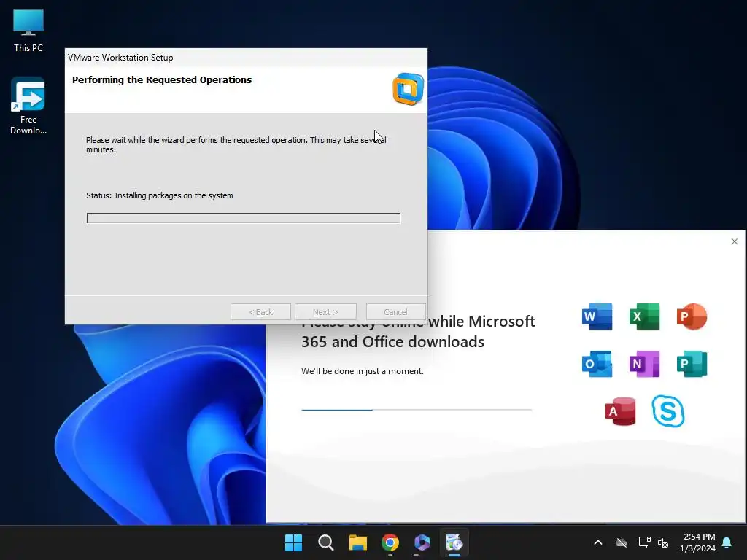The width and height of the screenshot is (747, 560).
Task: Click the Office download progress bar
Action: click(417, 410)
